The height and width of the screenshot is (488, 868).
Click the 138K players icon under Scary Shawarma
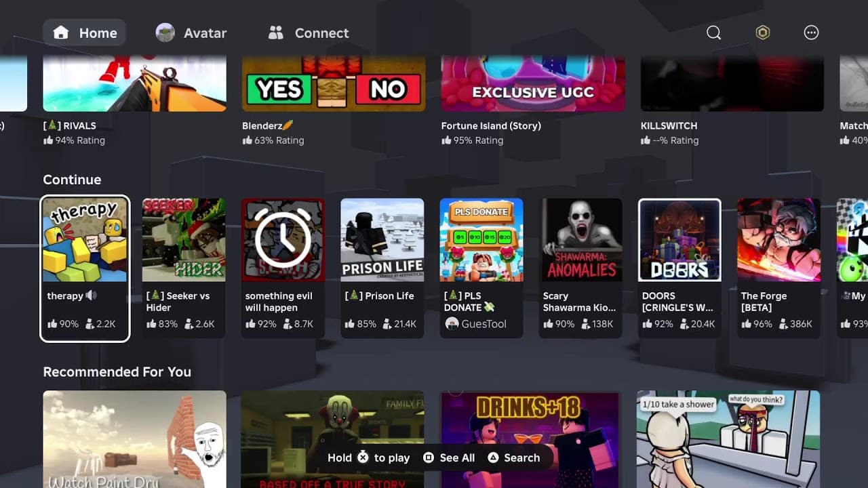[585, 324]
